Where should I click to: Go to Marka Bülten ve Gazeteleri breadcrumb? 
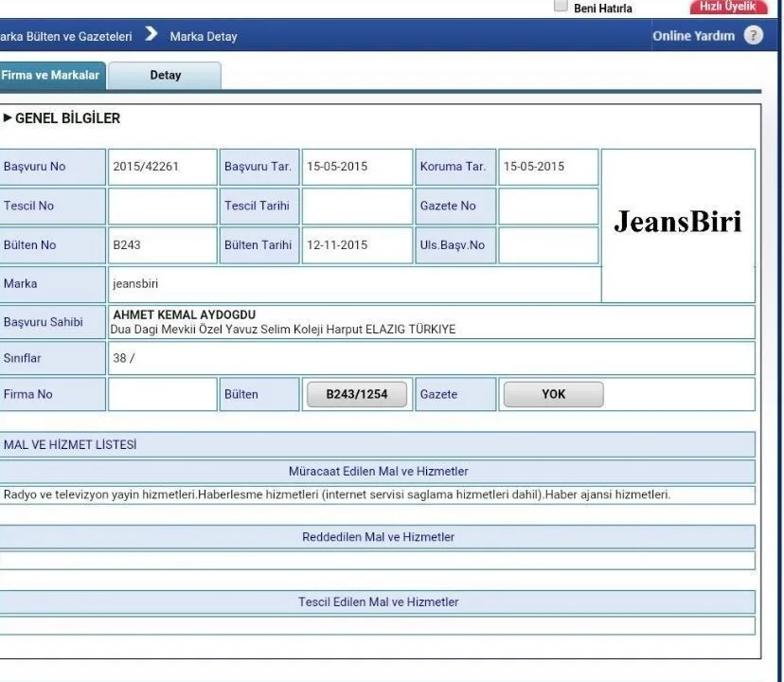pos(66,37)
